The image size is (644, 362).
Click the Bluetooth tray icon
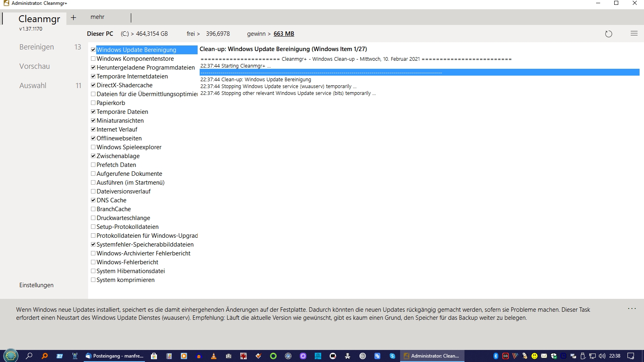(x=496, y=356)
